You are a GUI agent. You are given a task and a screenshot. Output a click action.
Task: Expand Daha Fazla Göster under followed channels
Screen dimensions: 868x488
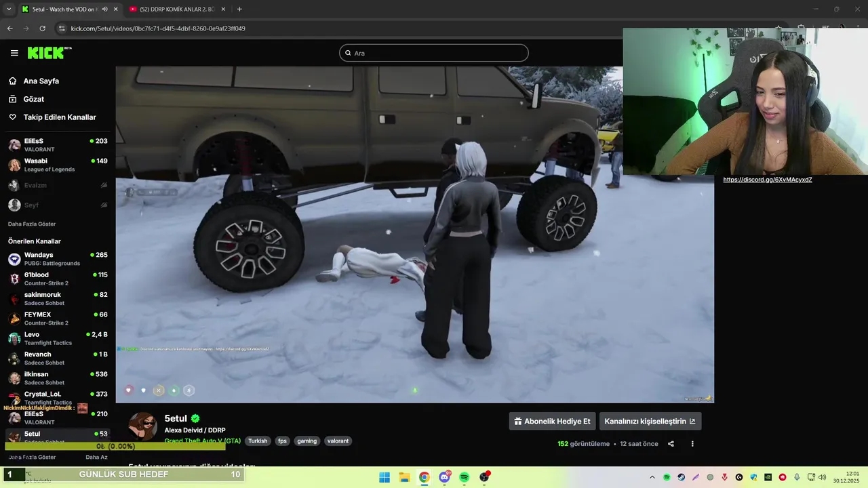pyautogui.click(x=32, y=224)
